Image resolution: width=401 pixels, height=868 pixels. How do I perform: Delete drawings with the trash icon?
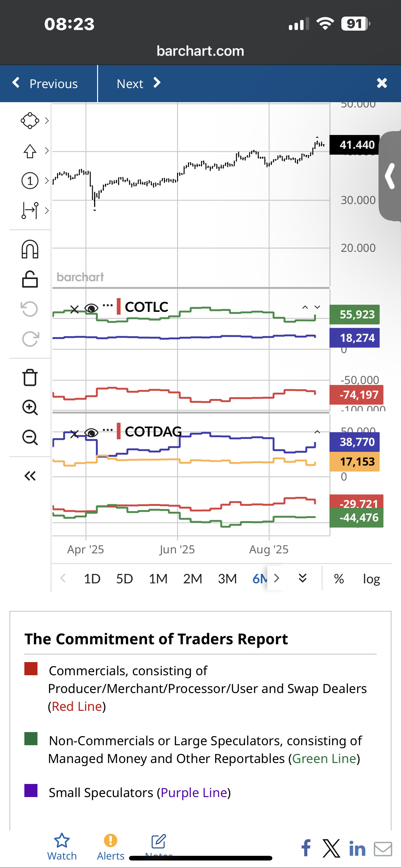tap(30, 377)
